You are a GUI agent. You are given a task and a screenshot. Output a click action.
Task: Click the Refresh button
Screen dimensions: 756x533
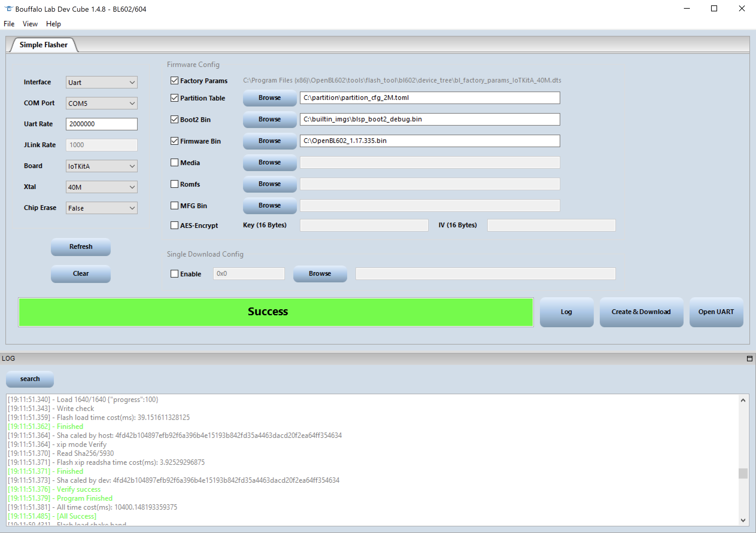(81, 247)
